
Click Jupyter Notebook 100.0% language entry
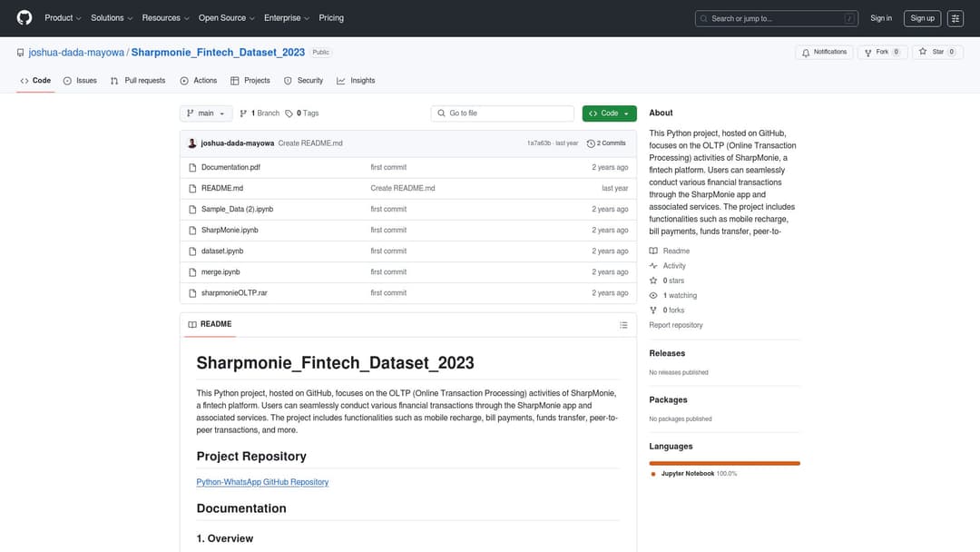[694, 474]
